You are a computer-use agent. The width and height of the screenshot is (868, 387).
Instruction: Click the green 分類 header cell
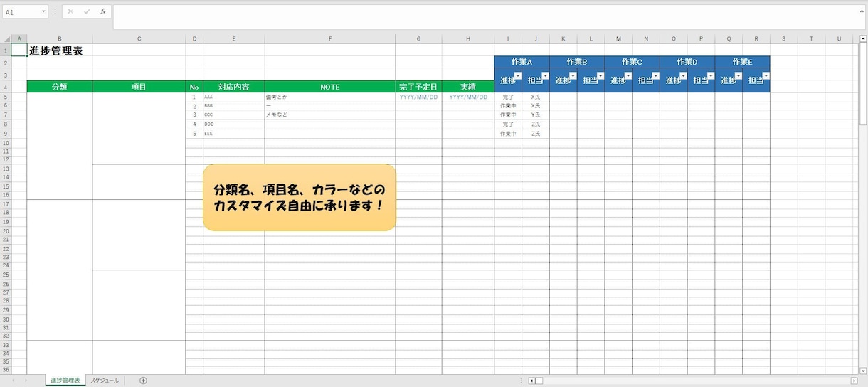(60, 87)
